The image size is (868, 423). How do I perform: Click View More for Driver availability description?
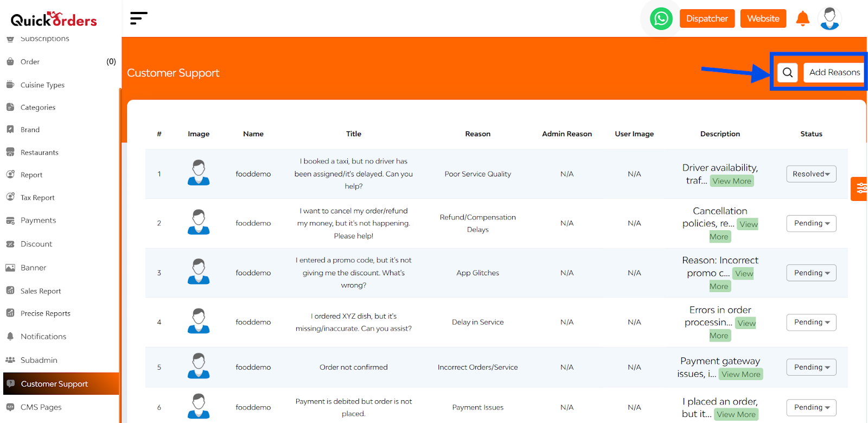click(732, 181)
